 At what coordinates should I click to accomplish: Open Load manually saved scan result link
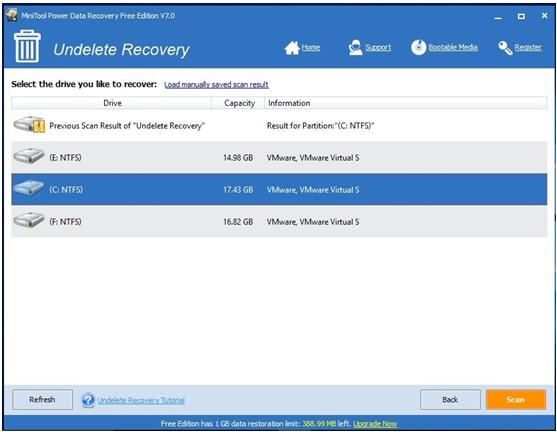pyautogui.click(x=216, y=85)
